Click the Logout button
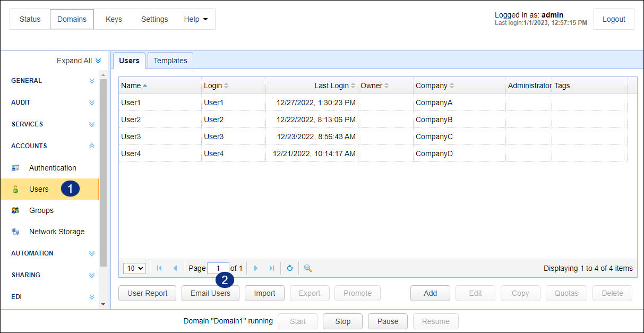 pyautogui.click(x=614, y=19)
